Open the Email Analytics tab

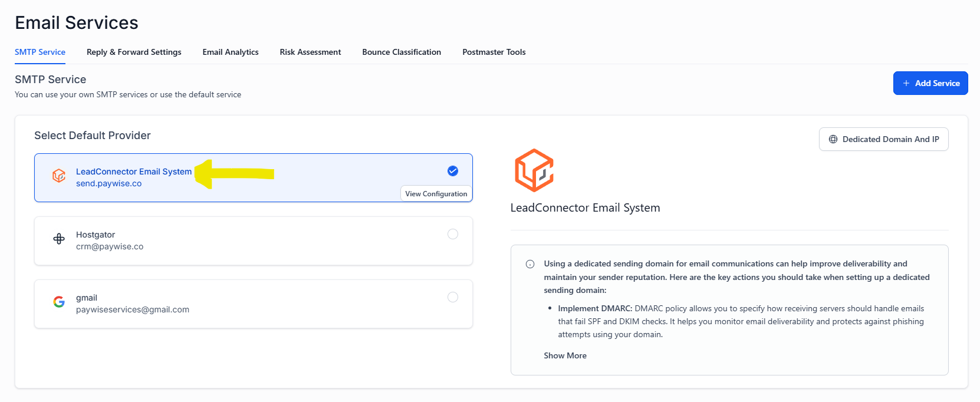pyautogui.click(x=231, y=52)
